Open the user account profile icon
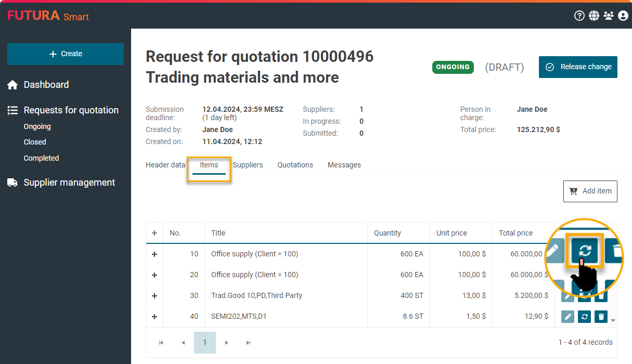632x364 pixels. click(623, 16)
